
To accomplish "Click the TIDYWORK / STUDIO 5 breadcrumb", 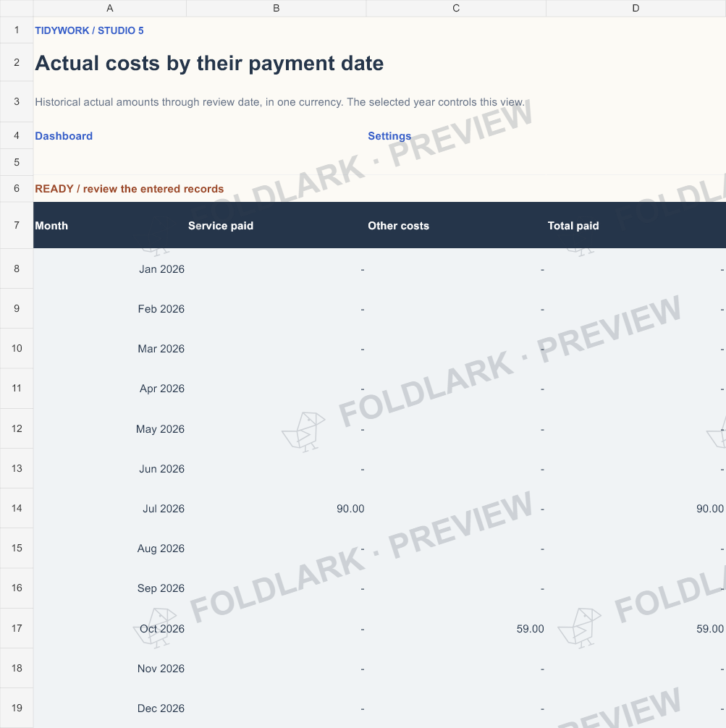I will [x=89, y=30].
